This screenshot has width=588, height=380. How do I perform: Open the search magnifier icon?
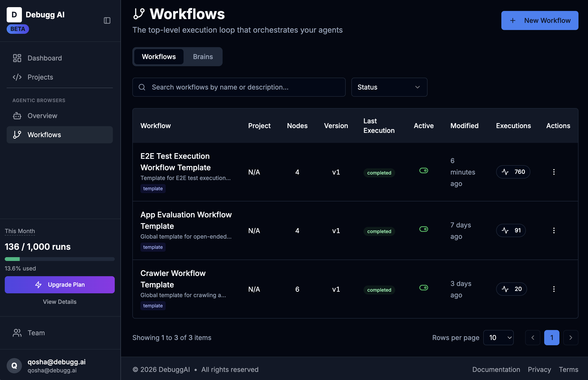click(x=142, y=87)
